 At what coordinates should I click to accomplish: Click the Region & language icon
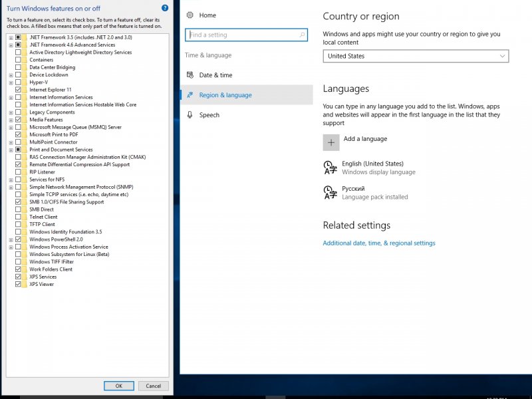190,95
